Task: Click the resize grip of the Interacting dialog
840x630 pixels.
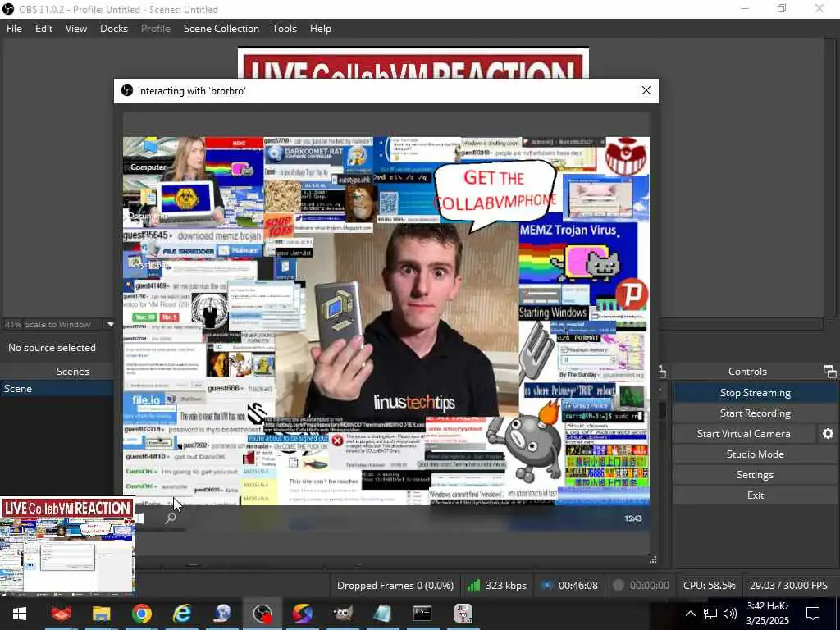Action: click(x=652, y=559)
